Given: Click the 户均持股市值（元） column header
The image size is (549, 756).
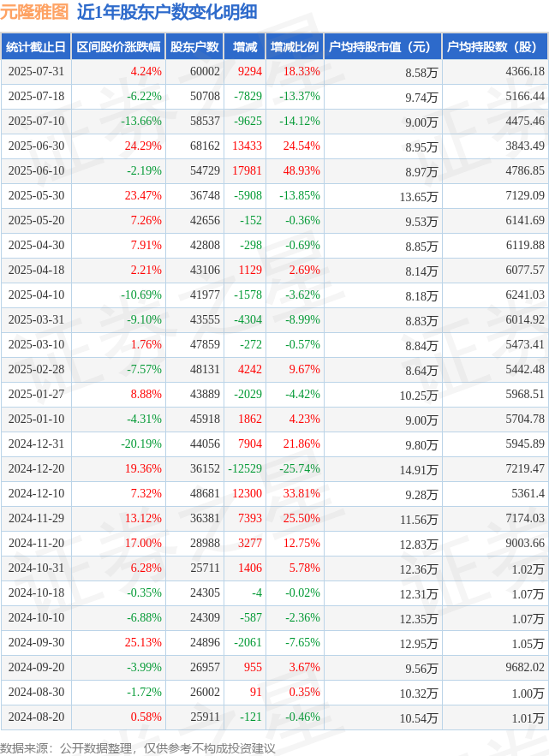Looking at the screenshot, I should click(x=383, y=47).
